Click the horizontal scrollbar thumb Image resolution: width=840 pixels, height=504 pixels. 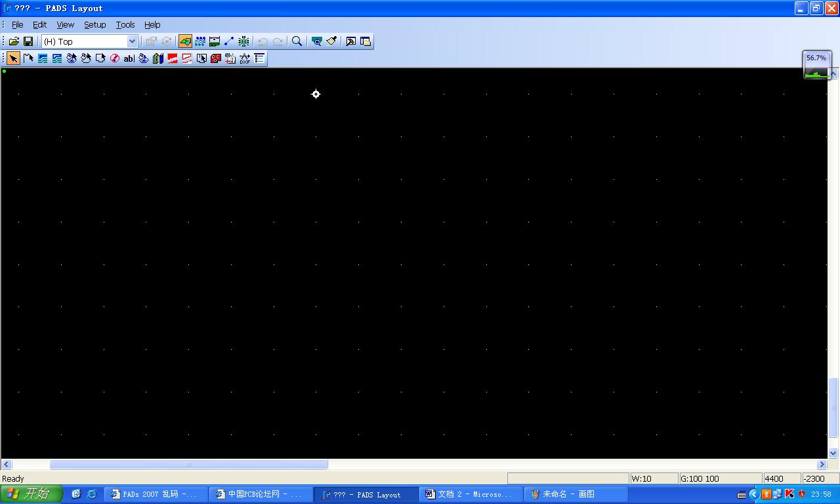pos(189,465)
